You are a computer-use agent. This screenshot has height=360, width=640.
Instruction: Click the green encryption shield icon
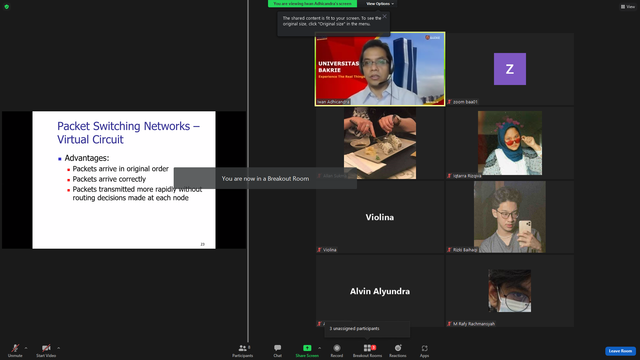click(7, 7)
